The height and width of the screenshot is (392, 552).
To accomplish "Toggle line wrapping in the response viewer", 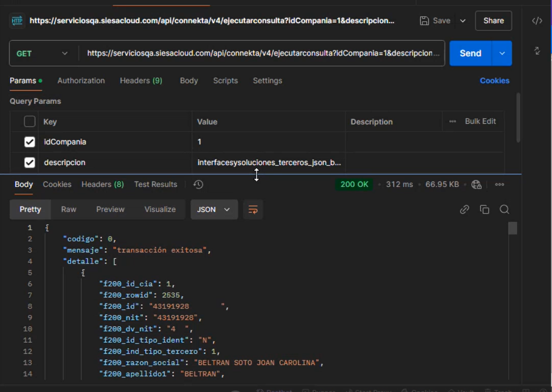I will coord(253,209).
